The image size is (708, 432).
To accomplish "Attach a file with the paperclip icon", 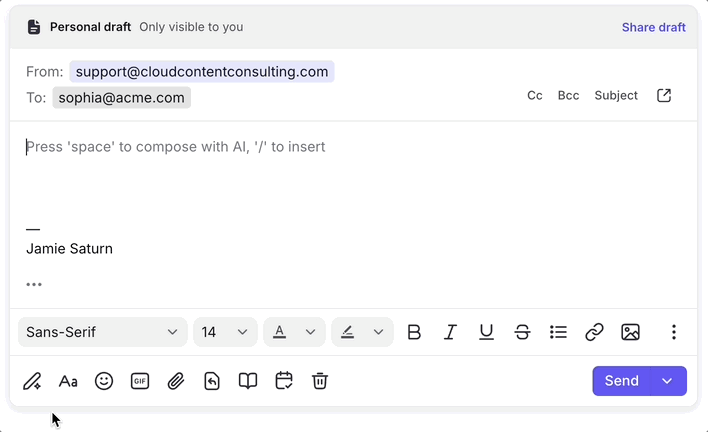I will click(176, 381).
